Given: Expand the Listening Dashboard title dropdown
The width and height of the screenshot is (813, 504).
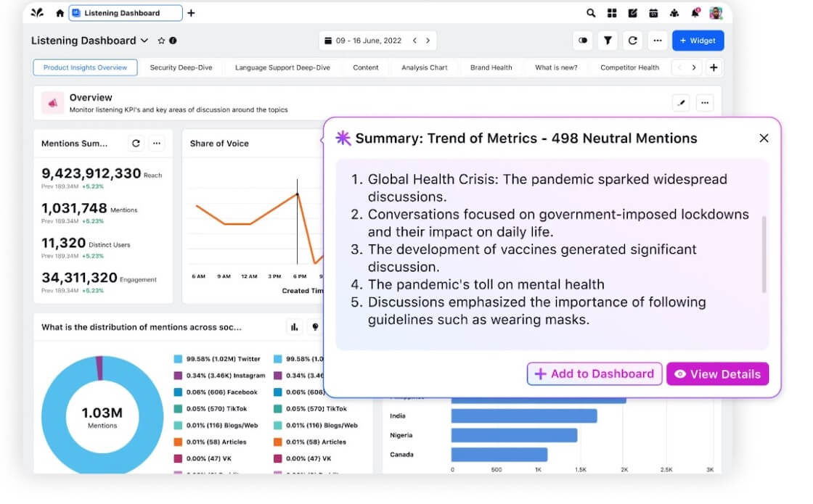Looking at the screenshot, I should [144, 41].
